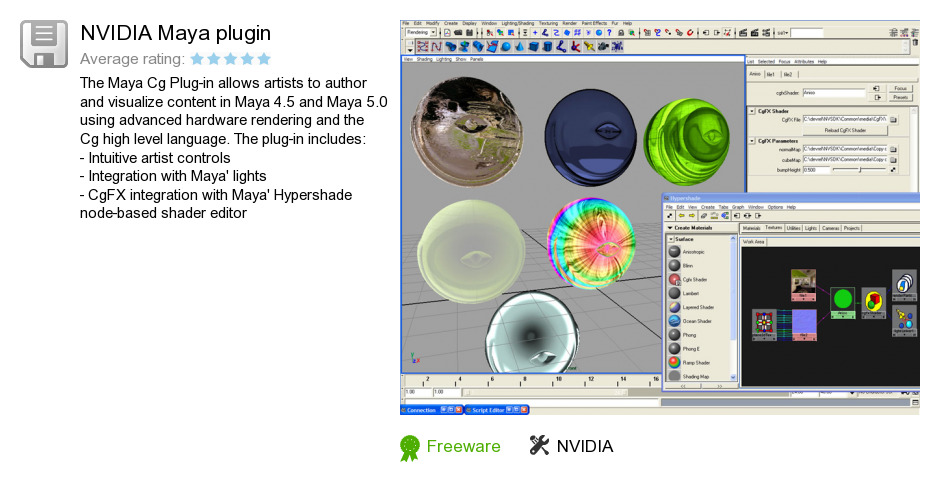Open Hypershade Graph menu

point(739,207)
